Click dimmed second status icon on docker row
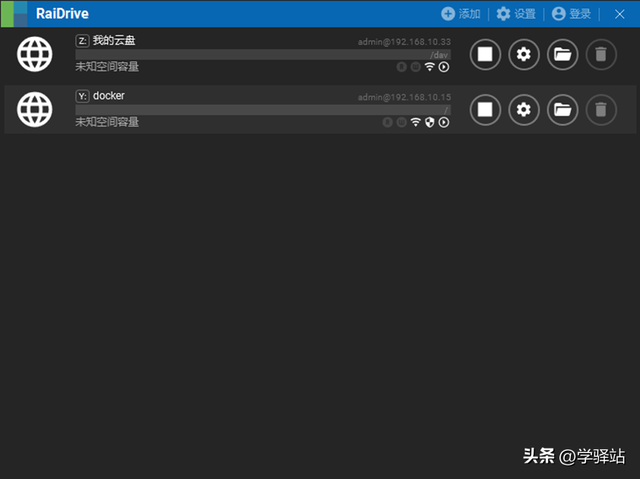Screen dimensions: 640x479 pos(402,122)
